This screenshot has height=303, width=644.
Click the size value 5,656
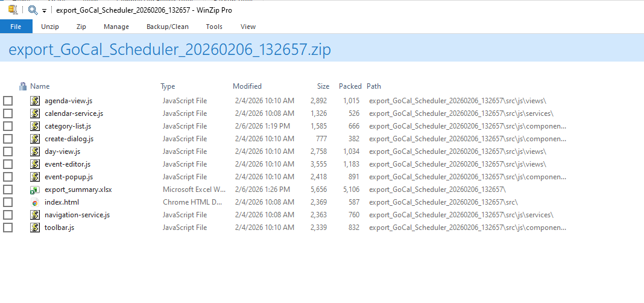click(319, 190)
